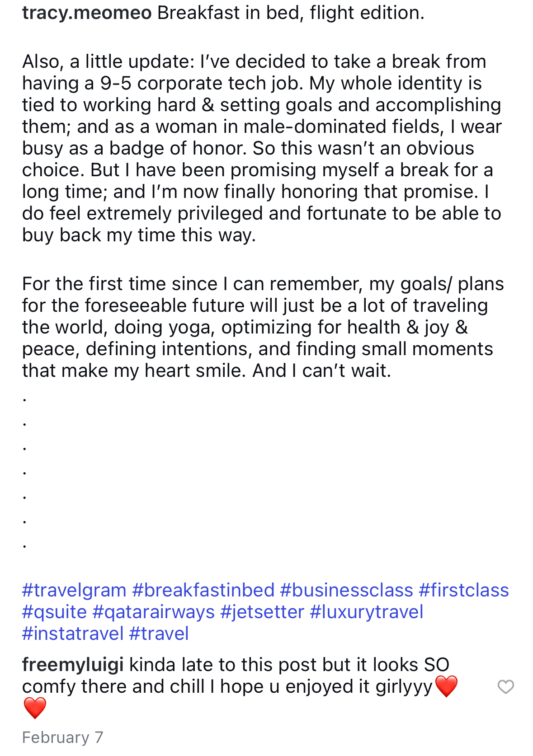Tap the second red heart emoji below comment
Screen dimensions: 533x756
point(35,708)
